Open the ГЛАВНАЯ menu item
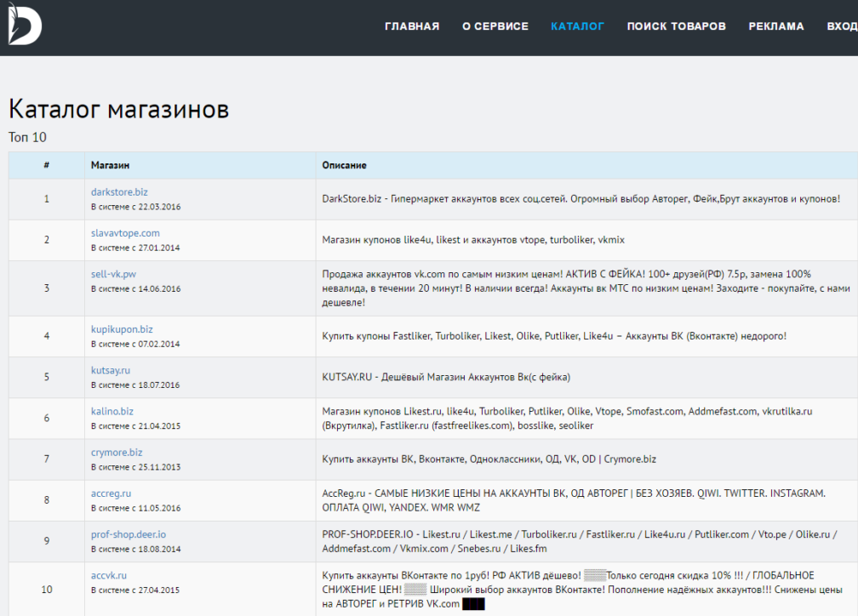Image resolution: width=858 pixels, height=616 pixels. pyautogui.click(x=412, y=26)
